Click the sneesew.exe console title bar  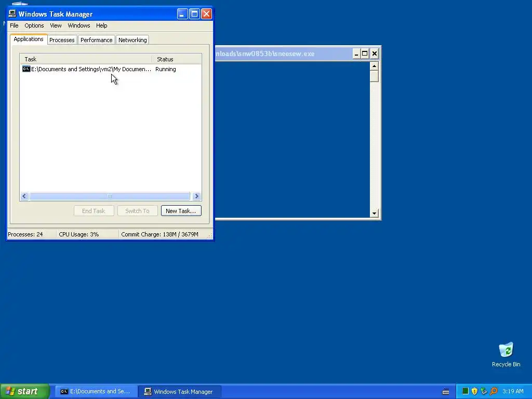pyautogui.click(x=283, y=54)
